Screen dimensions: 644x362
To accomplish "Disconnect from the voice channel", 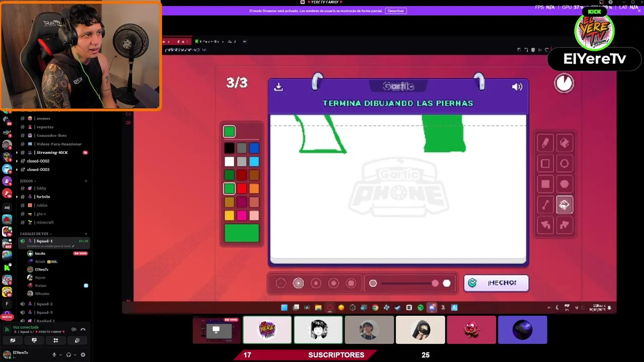I will 83,329.
